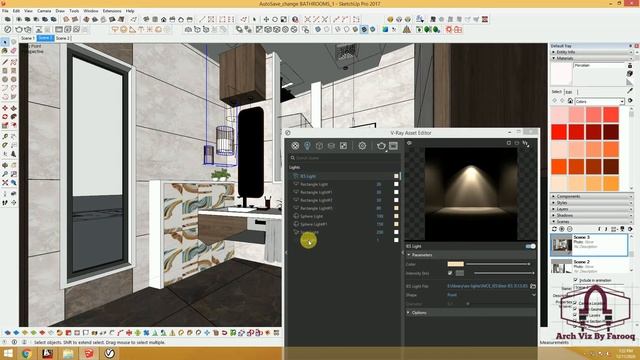
Task: Select the Scene 3 thumbnail in Scenes panel
Action: tap(562, 245)
